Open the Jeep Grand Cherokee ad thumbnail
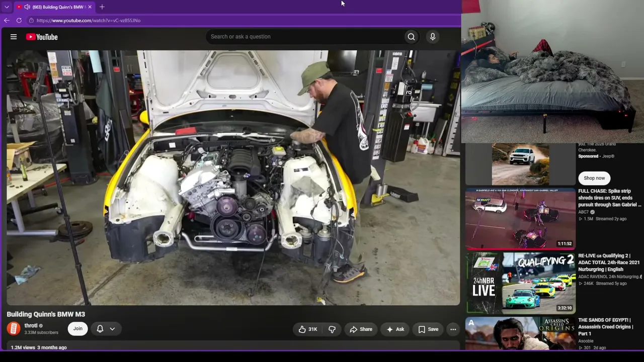Viewport: 644px width, 362px height. 520,164
